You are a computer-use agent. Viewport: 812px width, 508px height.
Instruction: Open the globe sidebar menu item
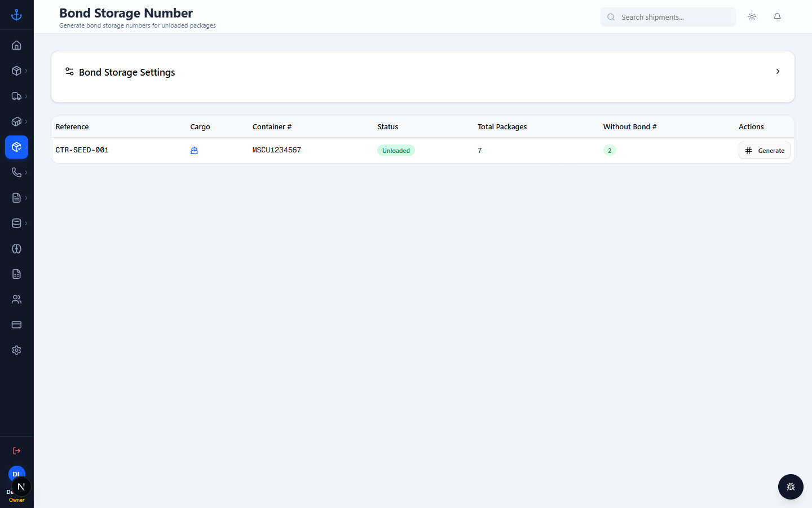tap(16, 248)
